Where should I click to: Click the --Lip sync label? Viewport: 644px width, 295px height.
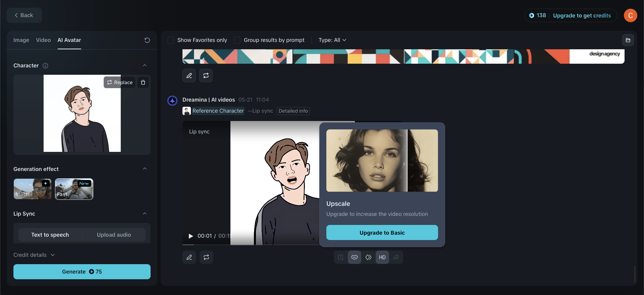(261, 111)
